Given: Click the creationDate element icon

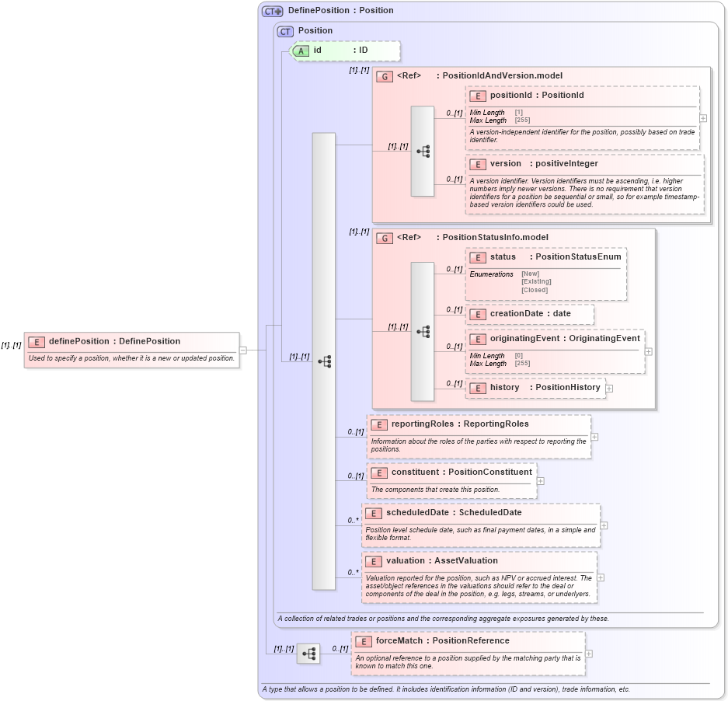Looking at the screenshot, I should pyautogui.click(x=478, y=314).
